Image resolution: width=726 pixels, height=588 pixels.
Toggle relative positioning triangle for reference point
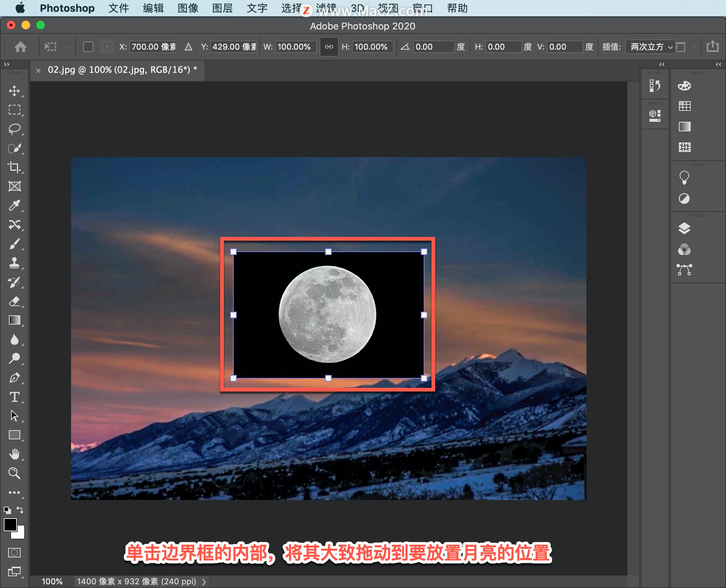[x=188, y=47]
